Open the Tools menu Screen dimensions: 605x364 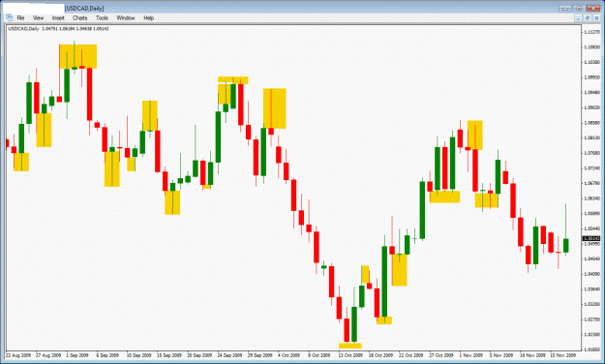coord(102,17)
